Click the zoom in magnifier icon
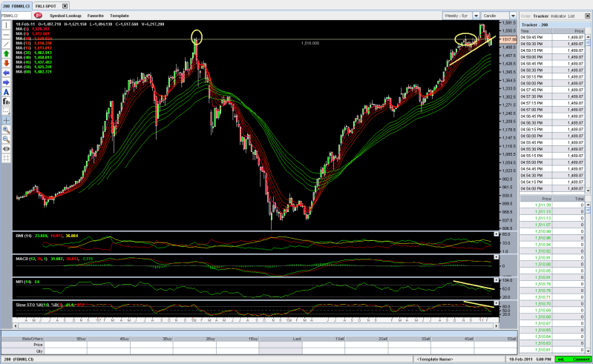Viewport: 593px width, 364px height. 6,130
